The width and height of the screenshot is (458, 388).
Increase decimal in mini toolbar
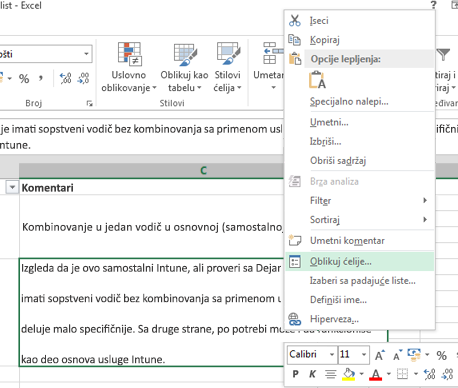[x=429, y=374]
